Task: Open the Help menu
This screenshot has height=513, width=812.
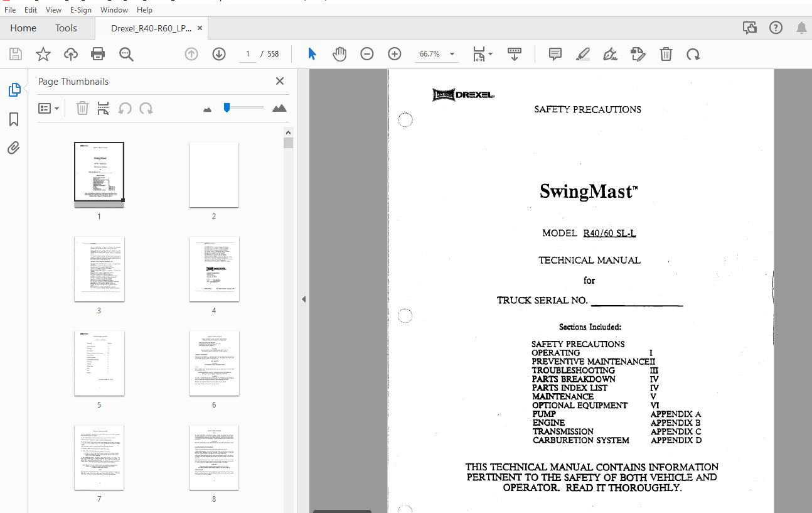Action: [x=144, y=10]
